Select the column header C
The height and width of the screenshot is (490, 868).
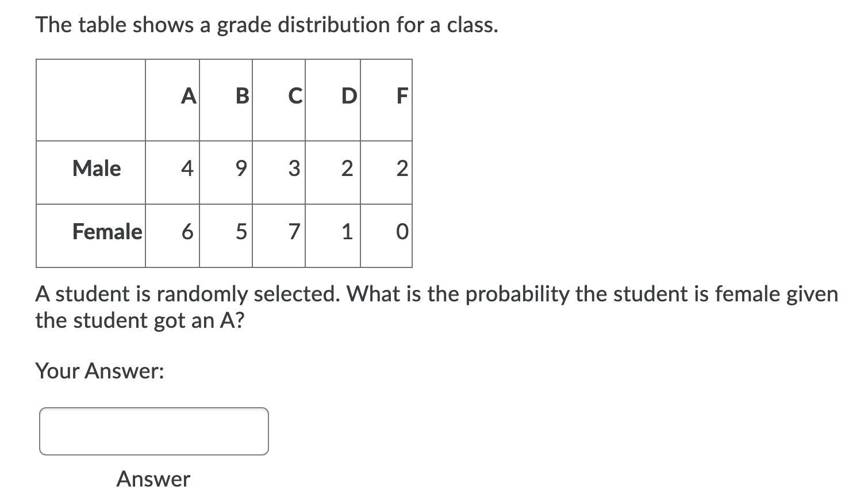(279, 100)
